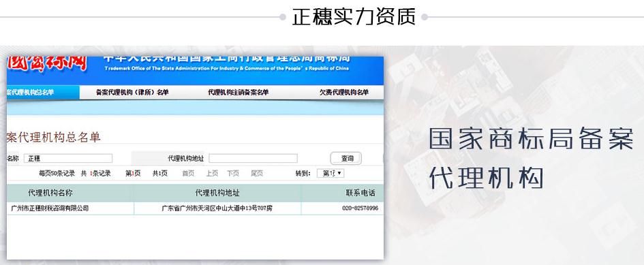Select the 代理机构名称 column header

pyautogui.click(x=50, y=193)
